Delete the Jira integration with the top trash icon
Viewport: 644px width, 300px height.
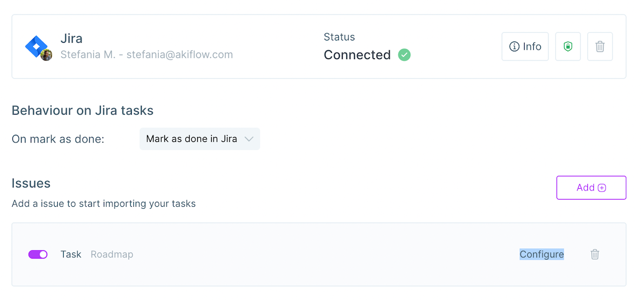[x=600, y=47]
